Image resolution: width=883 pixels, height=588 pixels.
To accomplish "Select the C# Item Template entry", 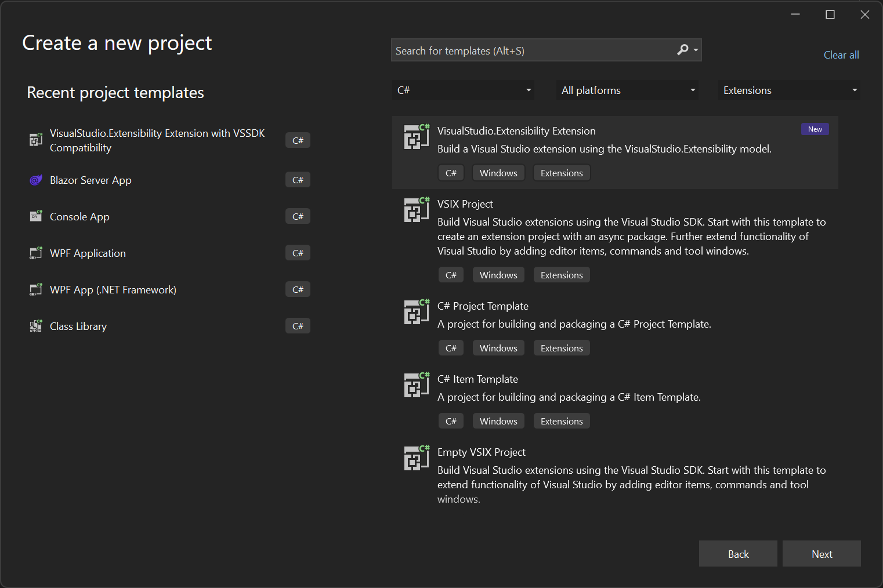I will 477,379.
